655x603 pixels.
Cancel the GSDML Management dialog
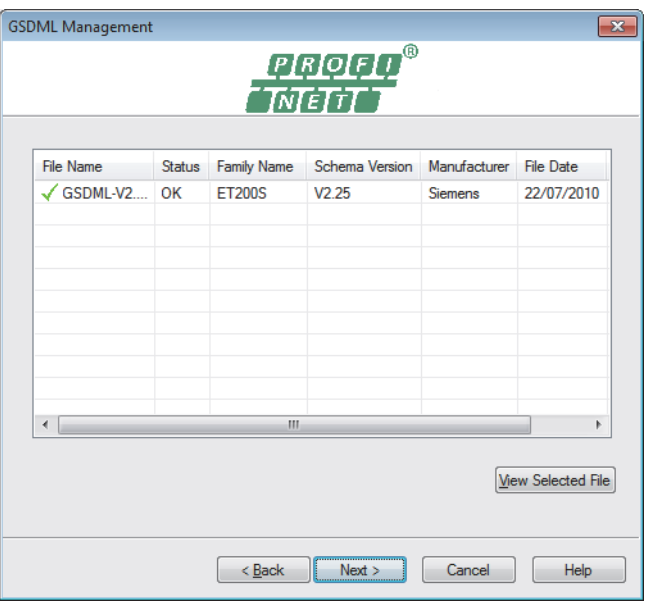pyautogui.click(x=468, y=570)
